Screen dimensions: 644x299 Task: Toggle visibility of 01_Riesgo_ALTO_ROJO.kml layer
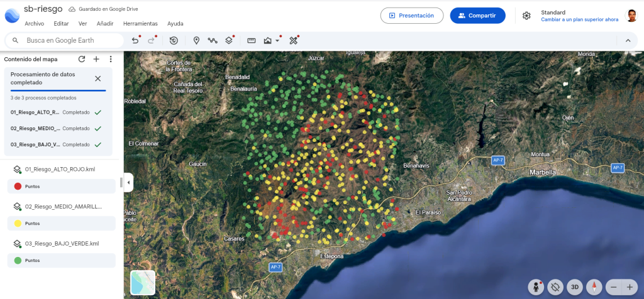pos(17,169)
